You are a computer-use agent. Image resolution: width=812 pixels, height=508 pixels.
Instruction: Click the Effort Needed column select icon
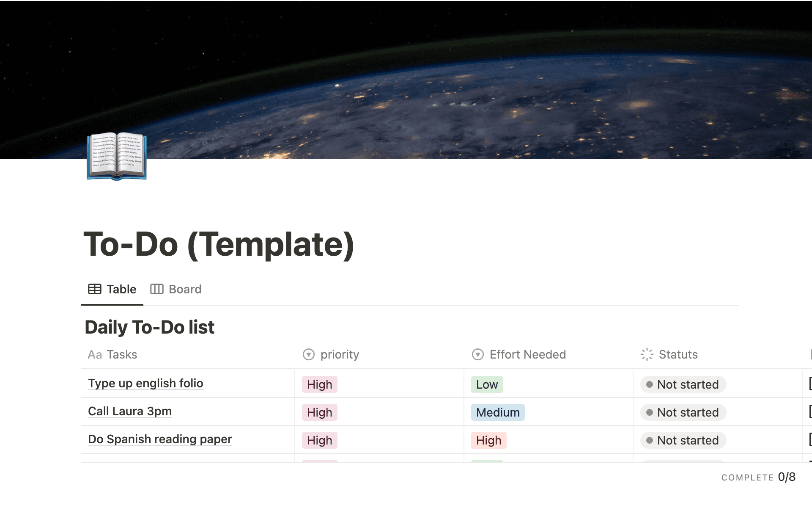[478, 354]
